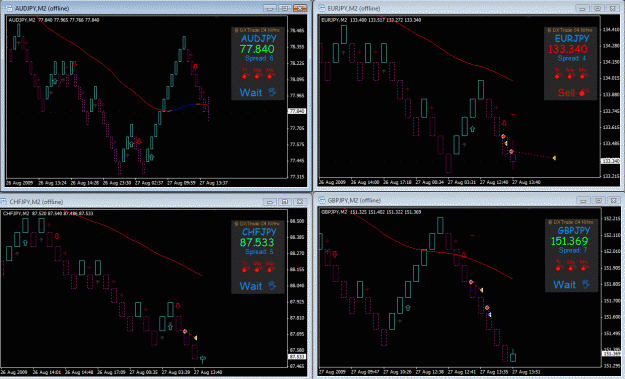The height and width of the screenshot is (379, 625).
Task: Click the 'Spread: 5' label in CHFJPY panel
Action: (259, 251)
